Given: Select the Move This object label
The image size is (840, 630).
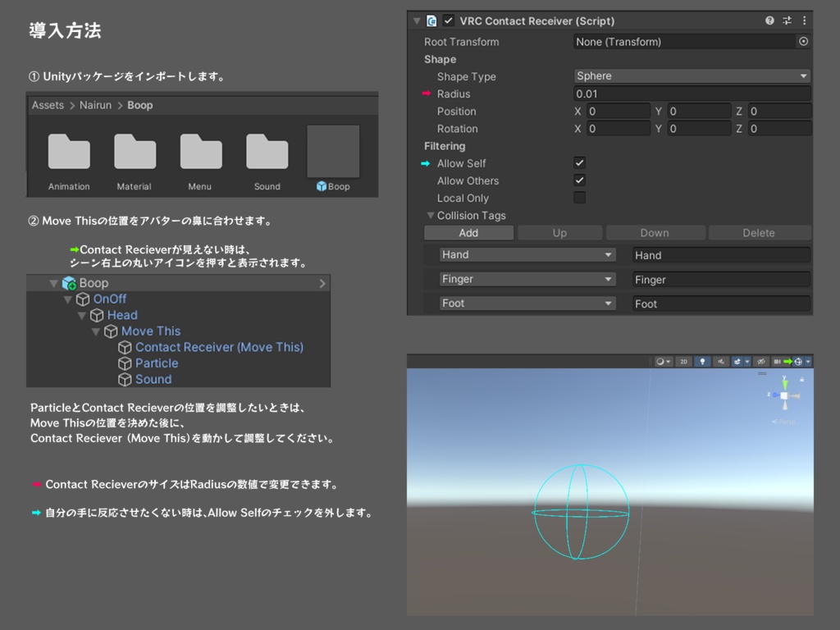Looking at the screenshot, I should pyautogui.click(x=151, y=331).
